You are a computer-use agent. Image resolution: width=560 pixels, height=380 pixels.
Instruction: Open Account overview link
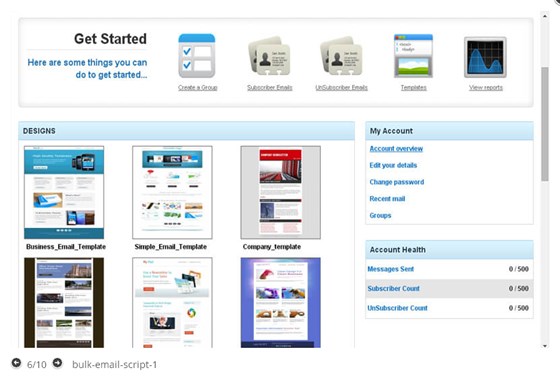[x=396, y=149]
